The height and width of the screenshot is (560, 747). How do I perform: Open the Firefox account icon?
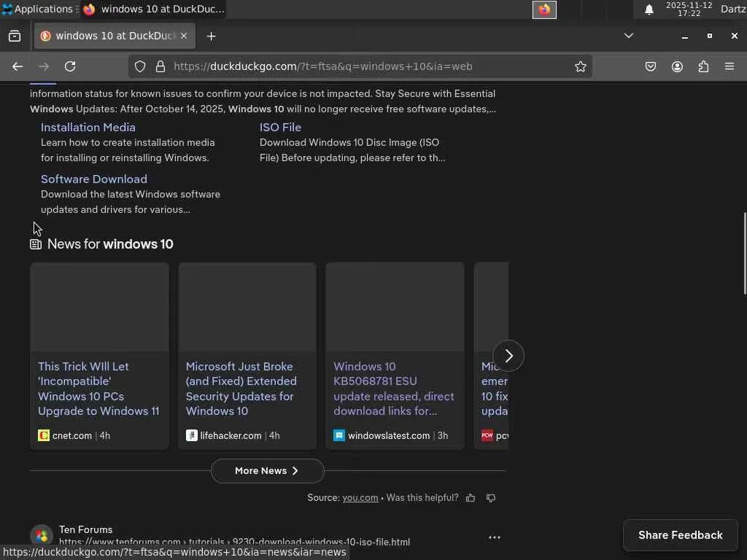[x=677, y=66]
